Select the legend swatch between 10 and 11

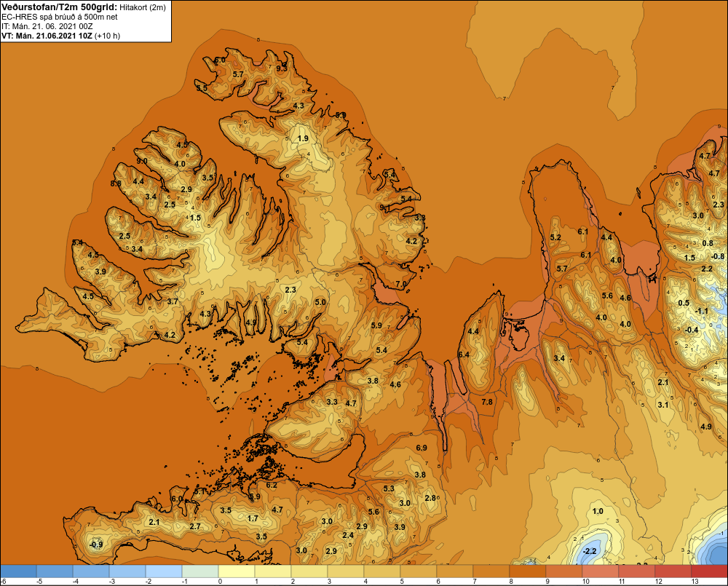click(x=601, y=571)
